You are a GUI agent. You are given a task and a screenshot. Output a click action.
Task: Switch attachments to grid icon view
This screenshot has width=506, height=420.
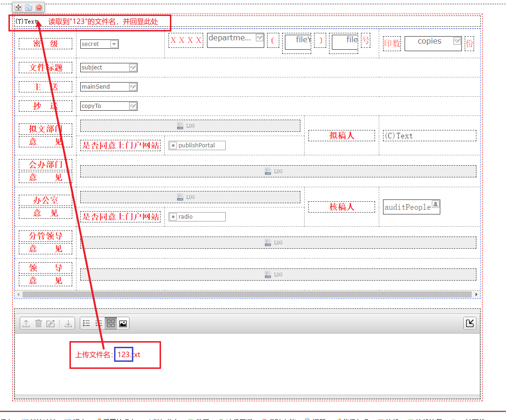(x=111, y=323)
